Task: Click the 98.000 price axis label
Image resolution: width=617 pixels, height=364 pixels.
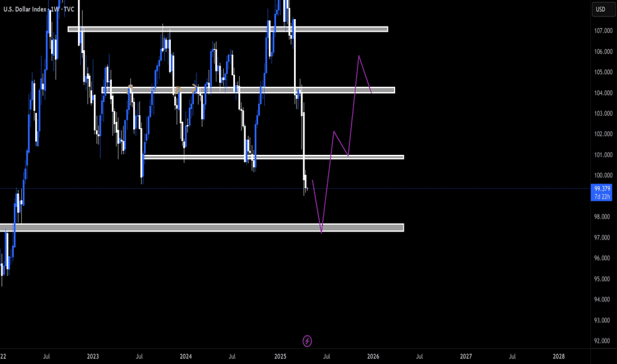Action: tap(603, 217)
